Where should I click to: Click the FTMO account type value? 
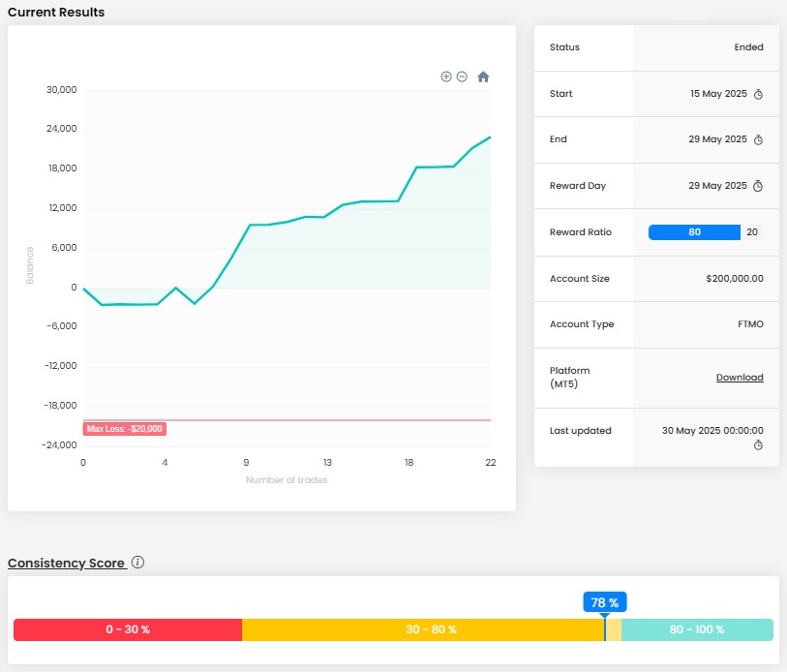(749, 324)
